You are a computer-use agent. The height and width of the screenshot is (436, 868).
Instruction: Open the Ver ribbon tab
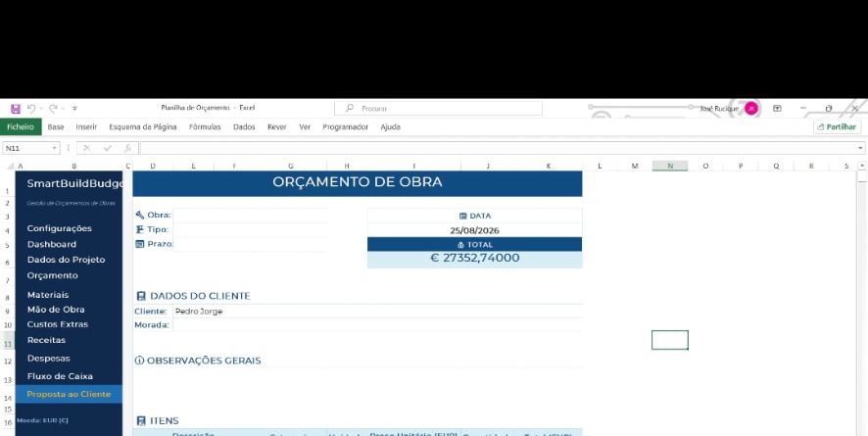305,126
